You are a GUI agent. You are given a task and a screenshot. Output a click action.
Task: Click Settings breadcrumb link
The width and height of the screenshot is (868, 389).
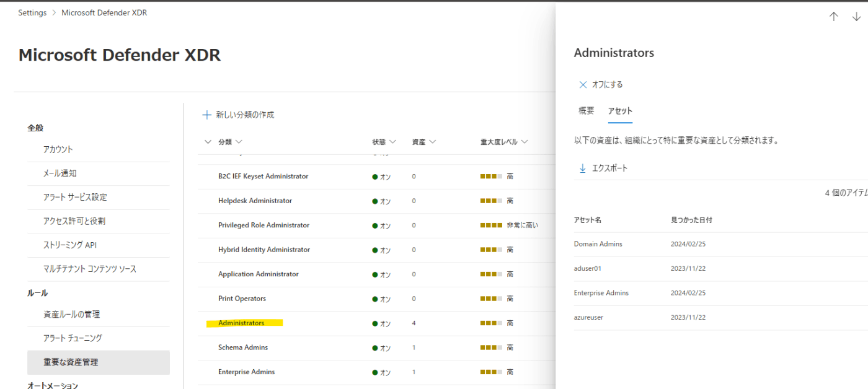tap(32, 13)
